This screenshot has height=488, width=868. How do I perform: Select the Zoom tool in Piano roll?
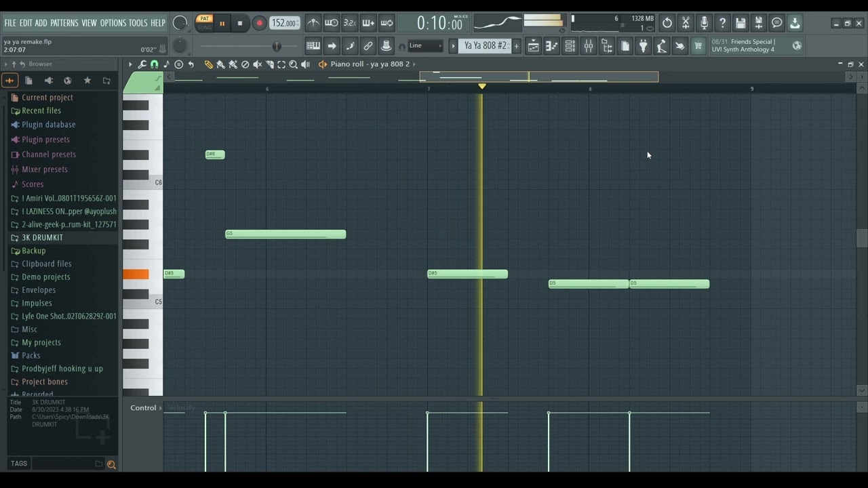pyautogui.click(x=294, y=64)
